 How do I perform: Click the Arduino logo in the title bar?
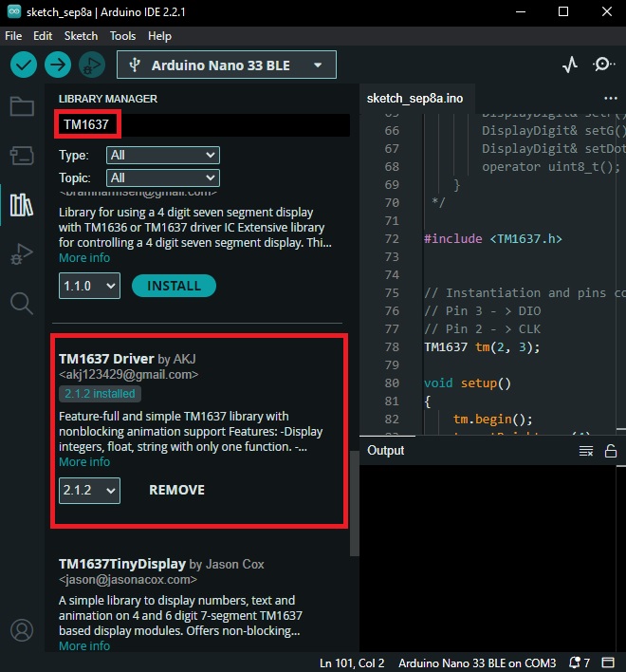(x=14, y=11)
